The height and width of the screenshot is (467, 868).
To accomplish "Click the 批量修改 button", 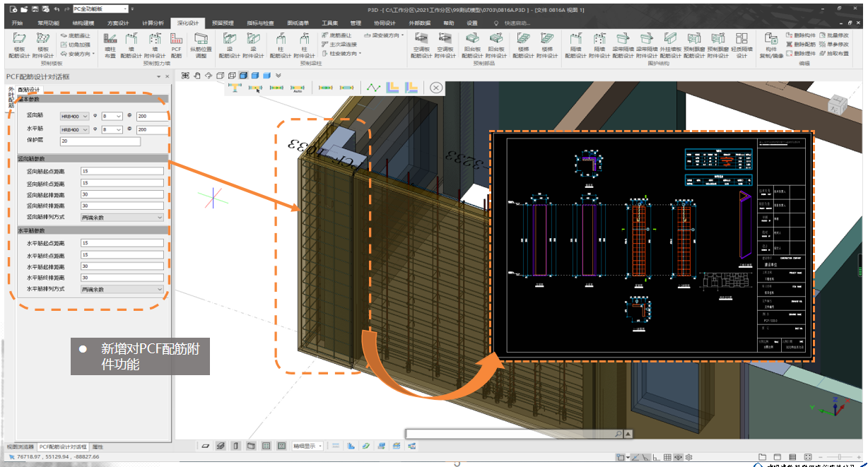I will pyautogui.click(x=833, y=35).
